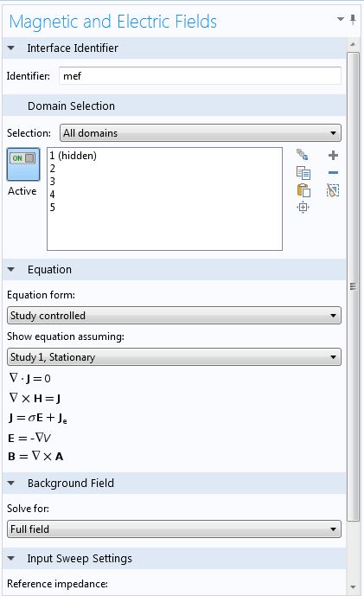
Task: Open the Solve for Full field dropdown
Action: 174,529
